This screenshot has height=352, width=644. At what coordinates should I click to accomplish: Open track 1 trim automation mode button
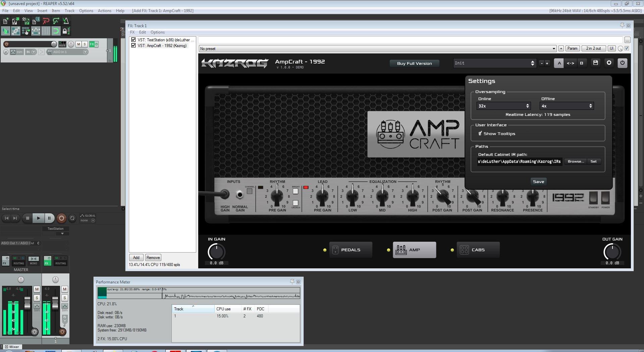click(17, 52)
